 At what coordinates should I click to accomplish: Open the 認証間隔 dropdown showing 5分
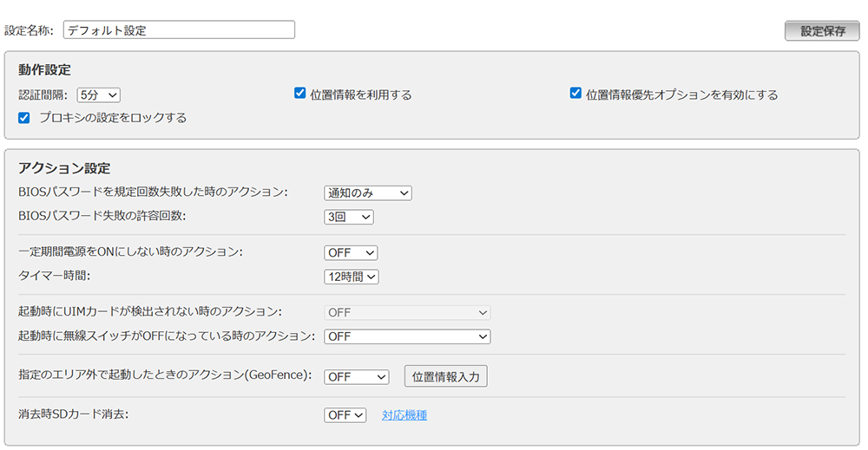point(98,95)
